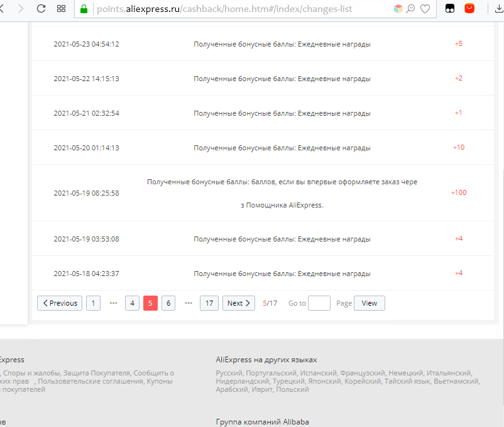Click the +5 points value
This screenshot has width=504, height=427.
point(459,44)
